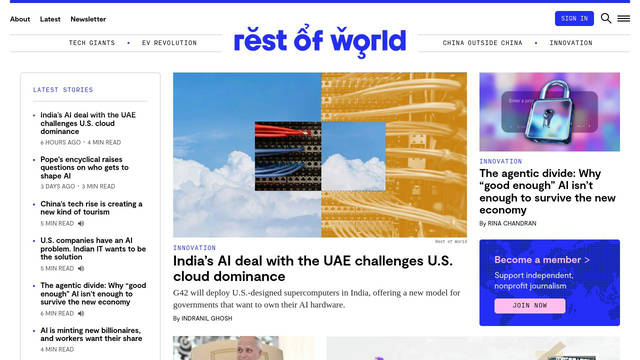Open the Become a member link
The image size is (640, 360).
[x=542, y=260]
